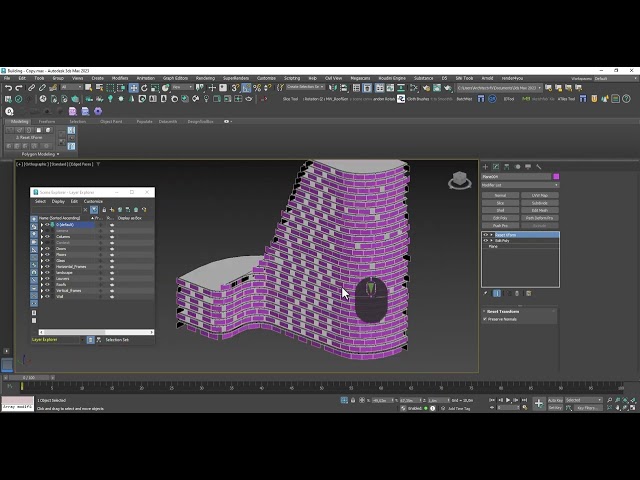
Task: Hide the Glass layer with eye icon
Action: 47,260
